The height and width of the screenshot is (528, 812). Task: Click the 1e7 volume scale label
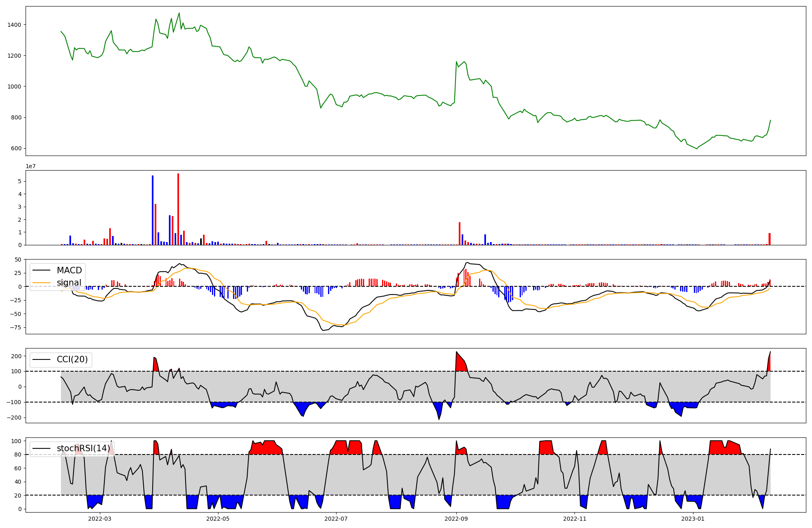tap(30, 167)
